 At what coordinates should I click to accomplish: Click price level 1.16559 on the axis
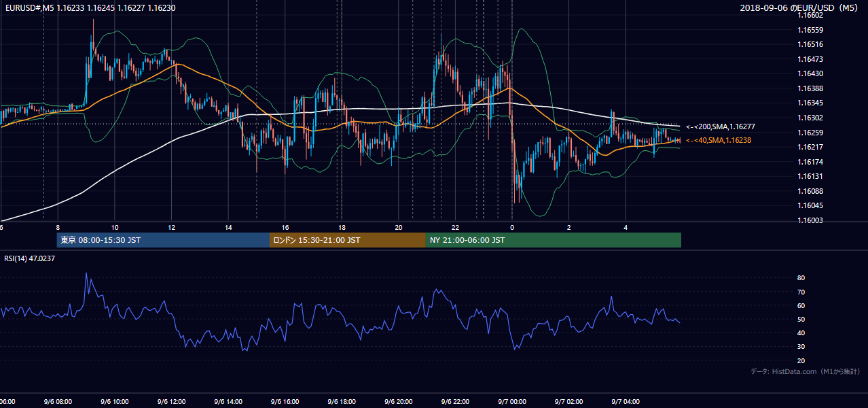(x=810, y=30)
